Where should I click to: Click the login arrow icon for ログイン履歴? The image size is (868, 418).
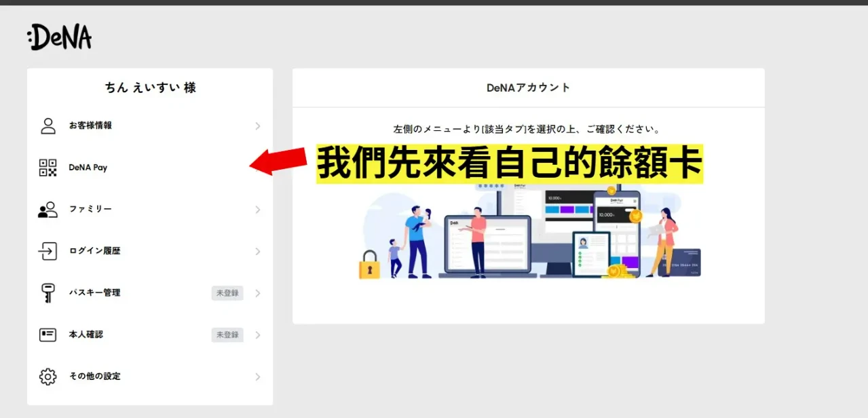coord(48,251)
